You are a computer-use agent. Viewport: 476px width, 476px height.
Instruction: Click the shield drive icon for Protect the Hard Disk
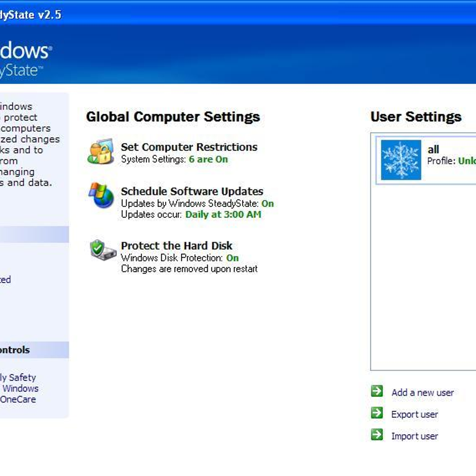point(102,250)
